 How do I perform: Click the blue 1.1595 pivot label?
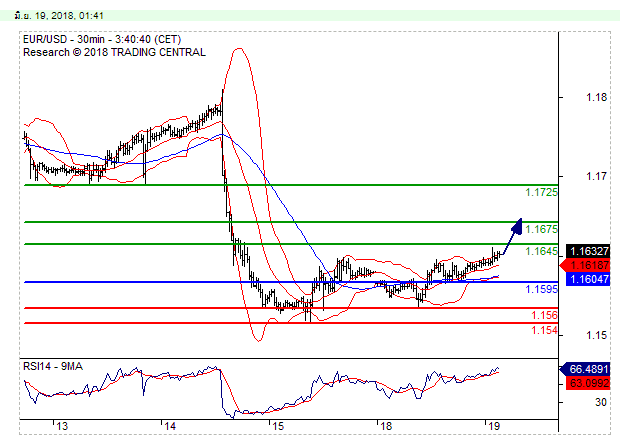541,289
